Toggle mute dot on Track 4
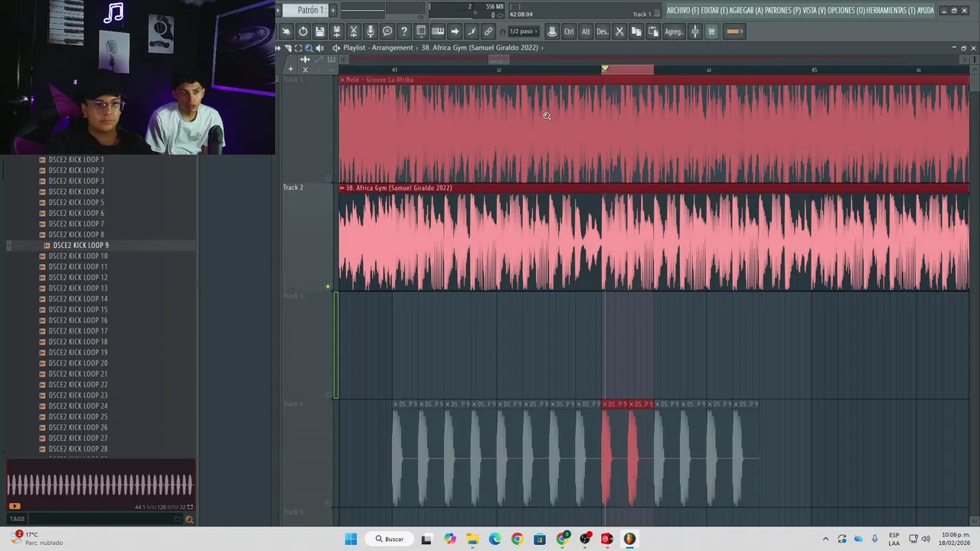The width and height of the screenshot is (980, 551). [328, 503]
